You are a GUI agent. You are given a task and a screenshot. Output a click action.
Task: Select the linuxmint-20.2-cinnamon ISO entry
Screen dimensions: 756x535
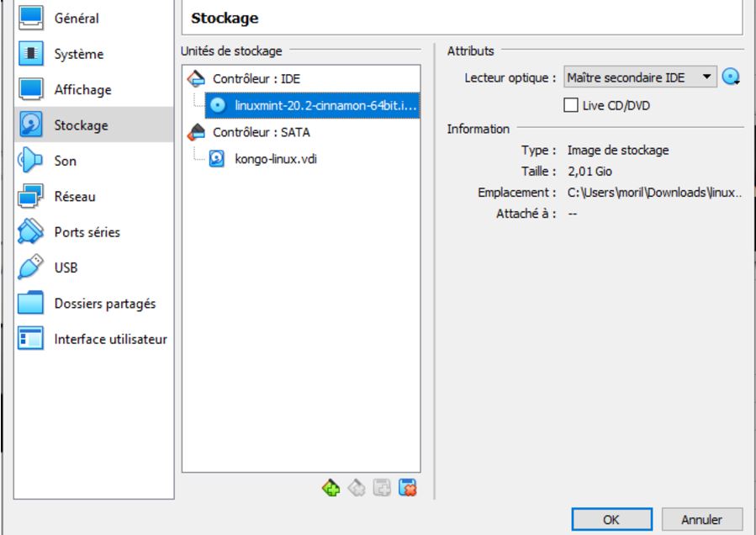pyautogui.click(x=325, y=105)
